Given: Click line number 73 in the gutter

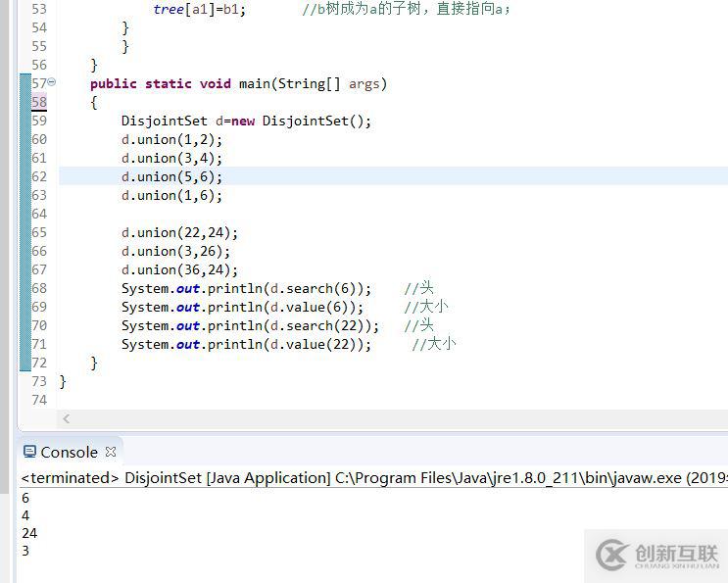Looking at the screenshot, I should click(39, 381).
